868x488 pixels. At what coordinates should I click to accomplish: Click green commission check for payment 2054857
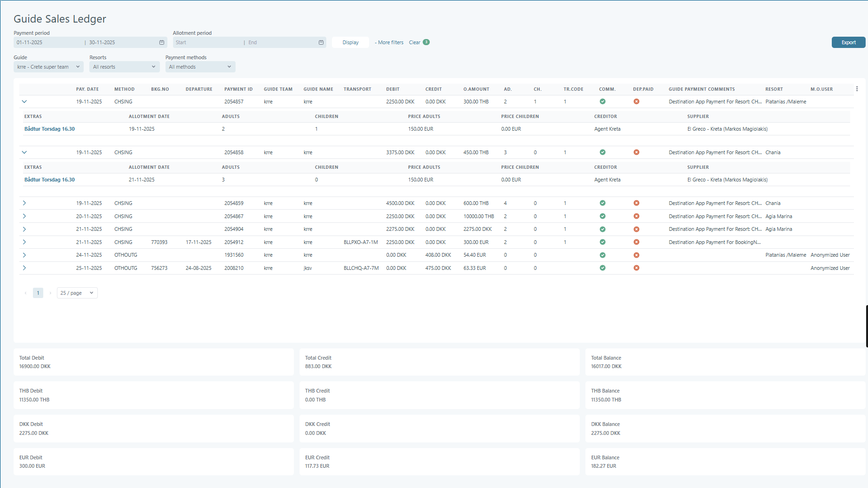click(x=602, y=102)
